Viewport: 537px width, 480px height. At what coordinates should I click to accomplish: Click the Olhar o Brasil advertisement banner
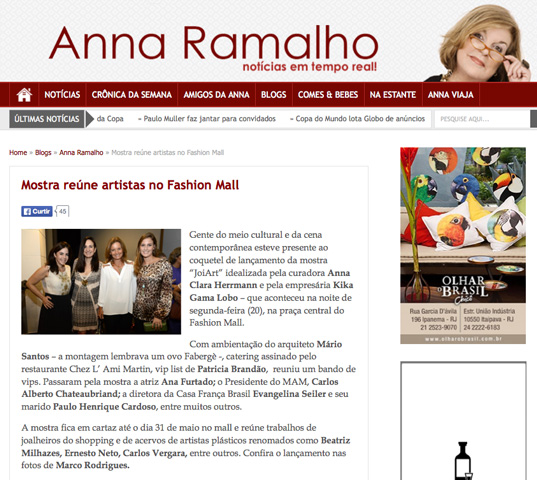click(x=463, y=245)
